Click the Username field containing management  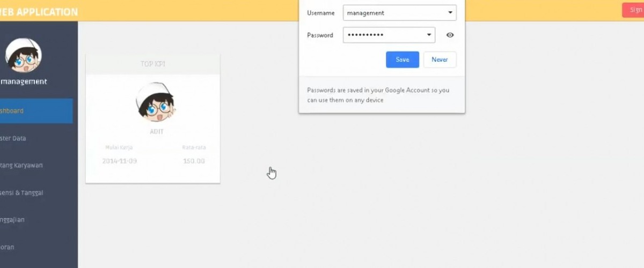pyautogui.click(x=394, y=13)
